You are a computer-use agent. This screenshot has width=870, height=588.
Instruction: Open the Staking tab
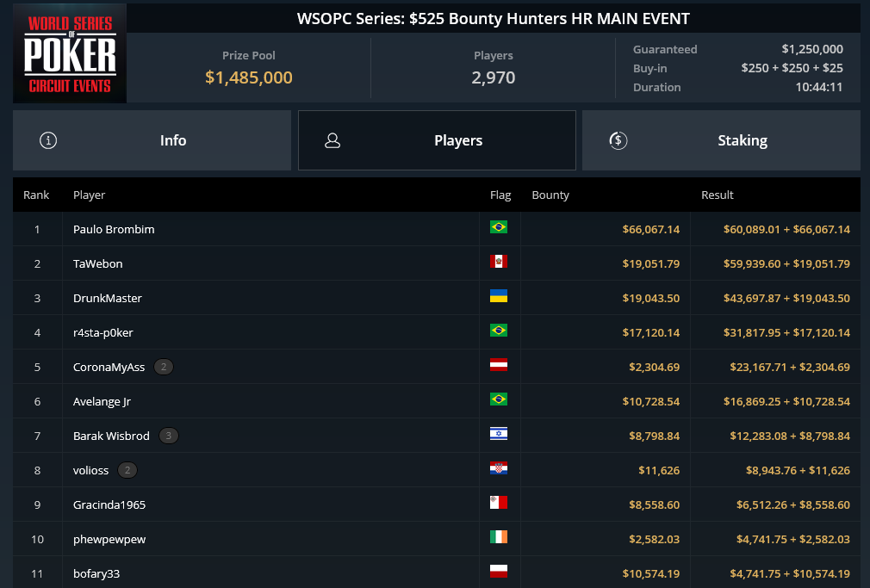click(721, 140)
